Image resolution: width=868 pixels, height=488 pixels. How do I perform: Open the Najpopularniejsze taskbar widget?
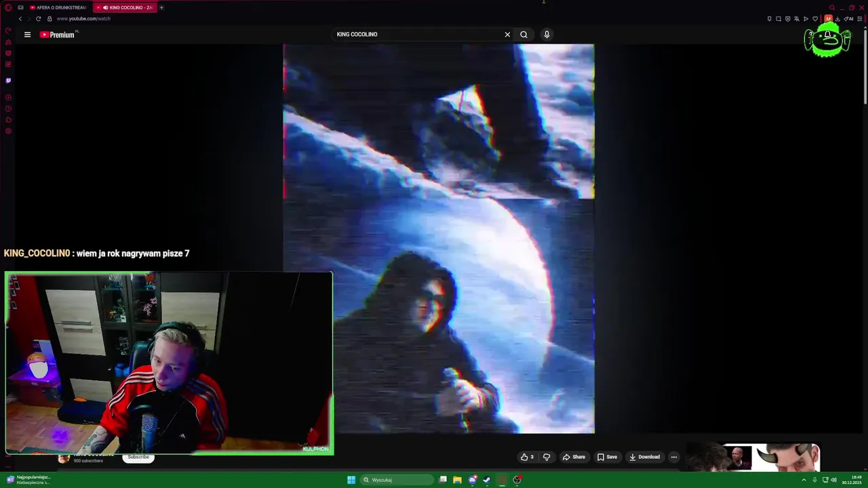tap(28, 480)
